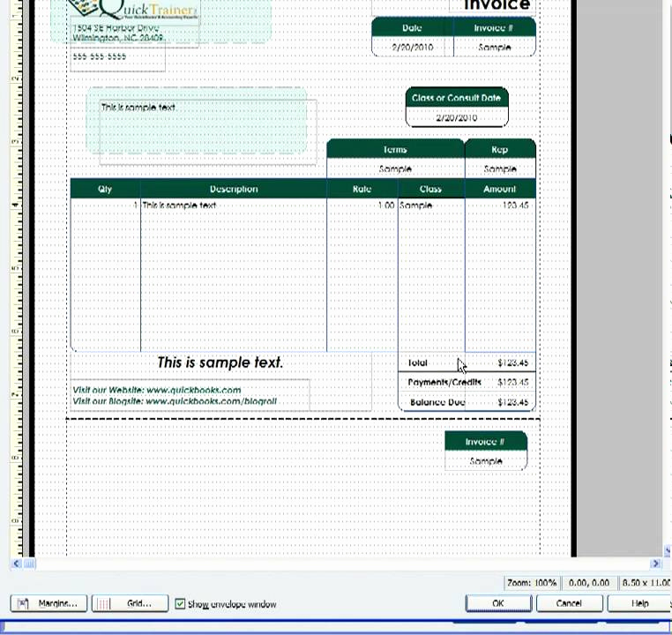Select the top Invoice # header field

click(494, 28)
